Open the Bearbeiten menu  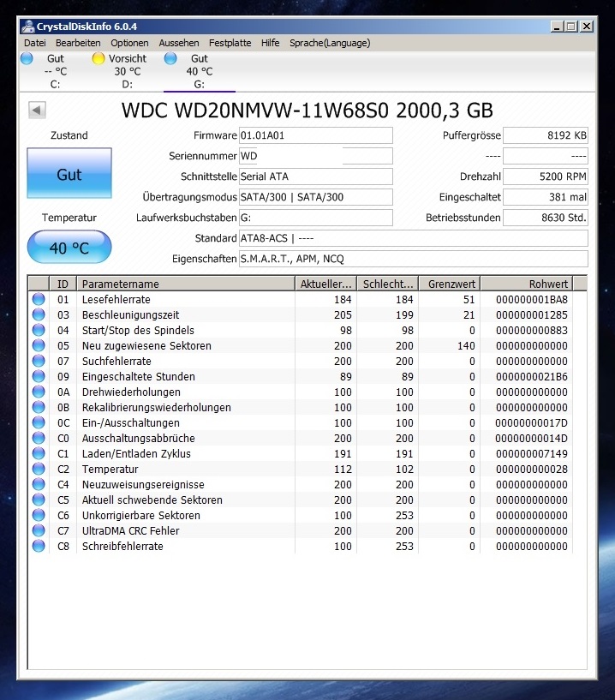click(78, 43)
